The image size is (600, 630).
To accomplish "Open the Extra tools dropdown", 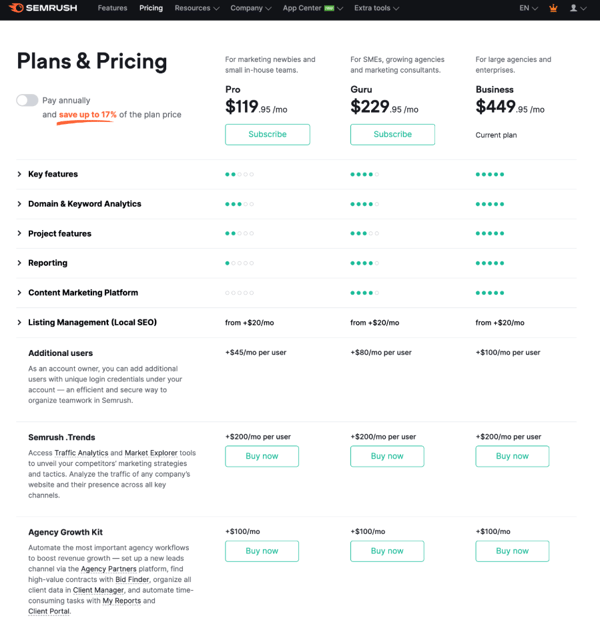I will (x=376, y=8).
